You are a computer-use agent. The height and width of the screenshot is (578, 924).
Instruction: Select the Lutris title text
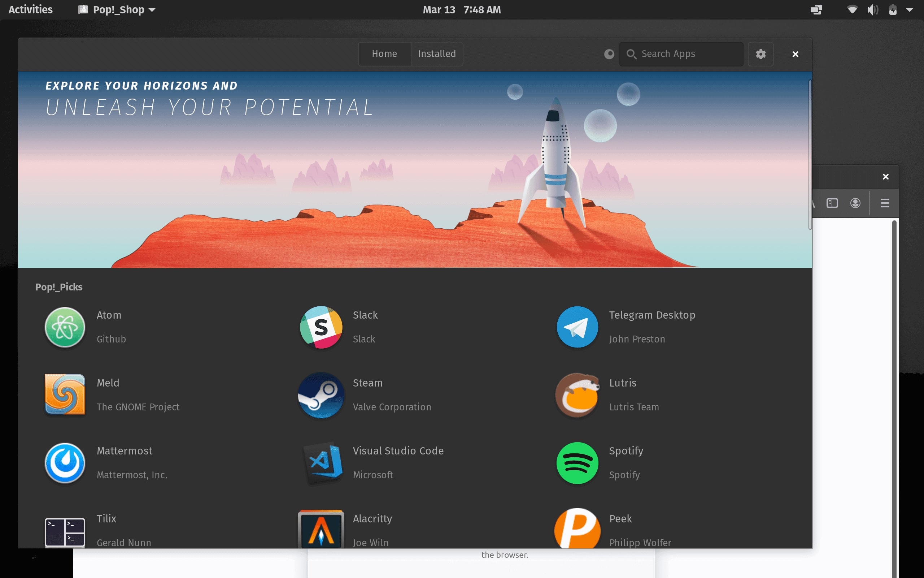point(622,383)
